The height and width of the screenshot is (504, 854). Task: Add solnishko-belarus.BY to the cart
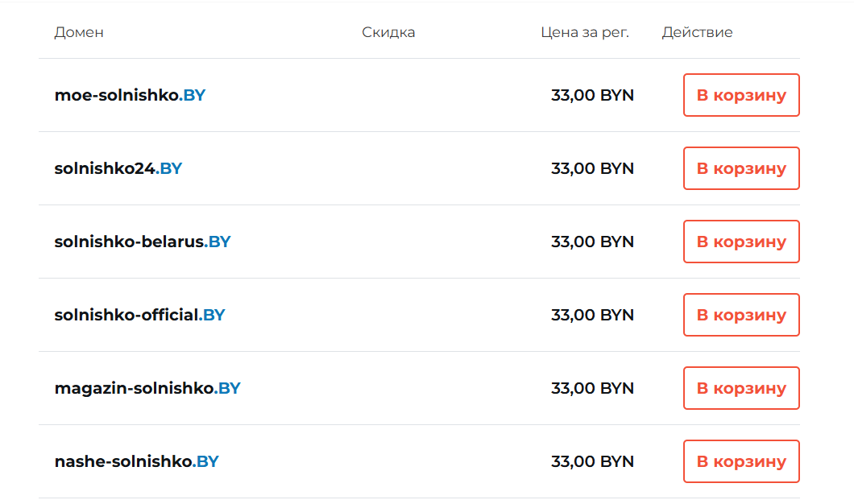(x=741, y=242)
